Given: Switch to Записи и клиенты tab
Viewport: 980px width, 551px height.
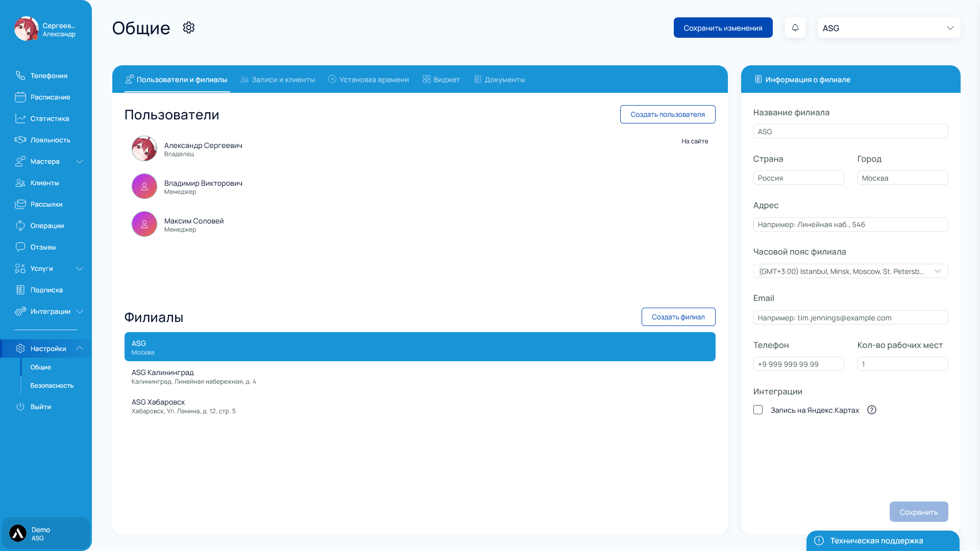Looking at the screenshot, I should [278, 80].
